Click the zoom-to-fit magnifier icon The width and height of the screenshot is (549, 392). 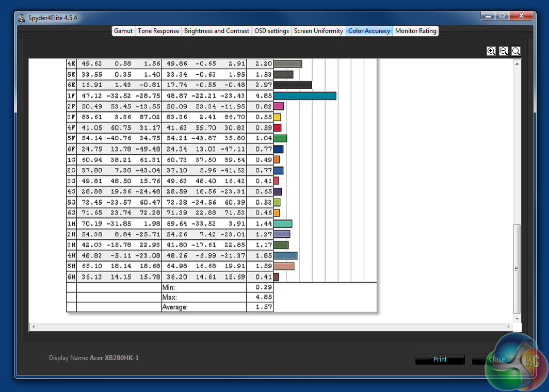pyautogui.click(x=516, y=51)
